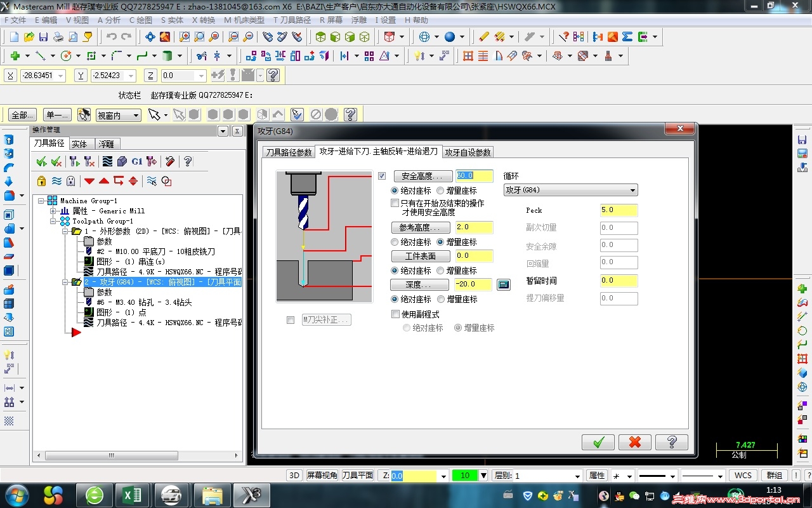The height and width of the screenshot is (508, 812).
Task: Open the file explorer folder on the taskbar
Action: pos(211,495)
